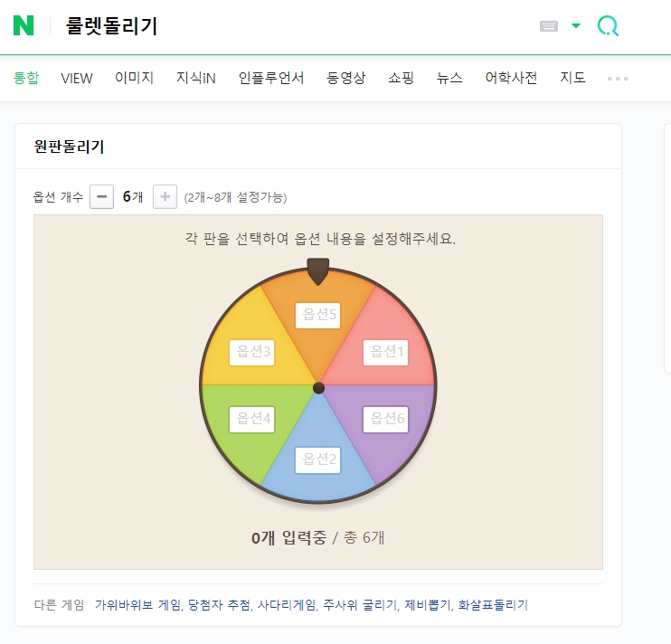Edit the 옵션3 label on yellow segment

[251, 353]
